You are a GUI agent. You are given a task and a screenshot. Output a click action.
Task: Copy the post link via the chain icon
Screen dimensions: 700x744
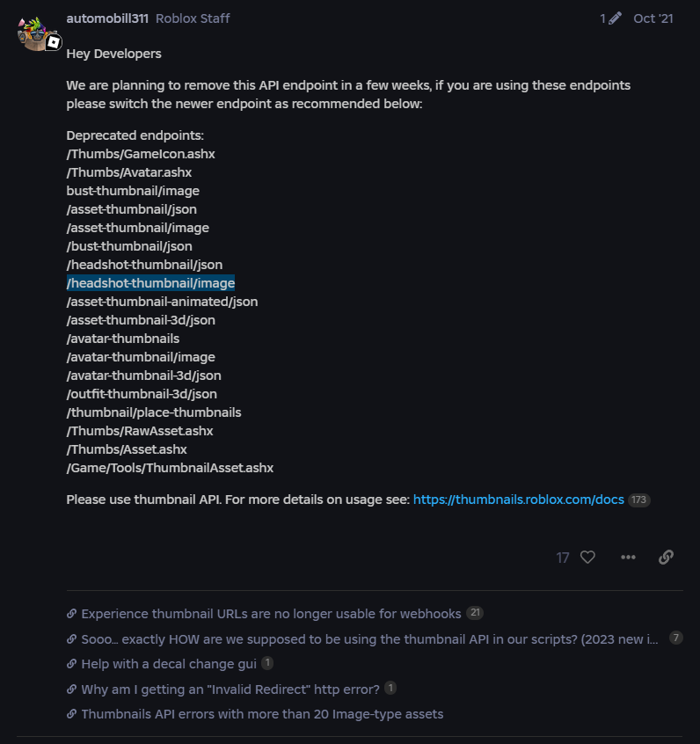(666, 557)
